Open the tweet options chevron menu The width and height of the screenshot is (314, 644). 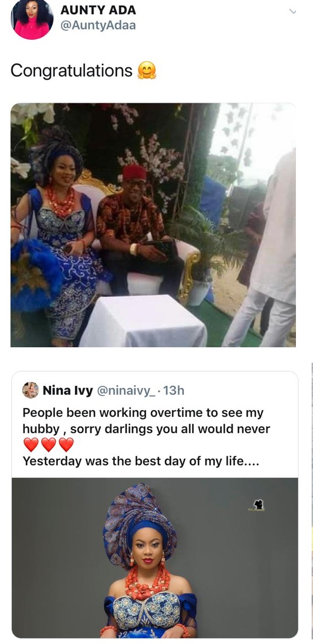point(293,11)
